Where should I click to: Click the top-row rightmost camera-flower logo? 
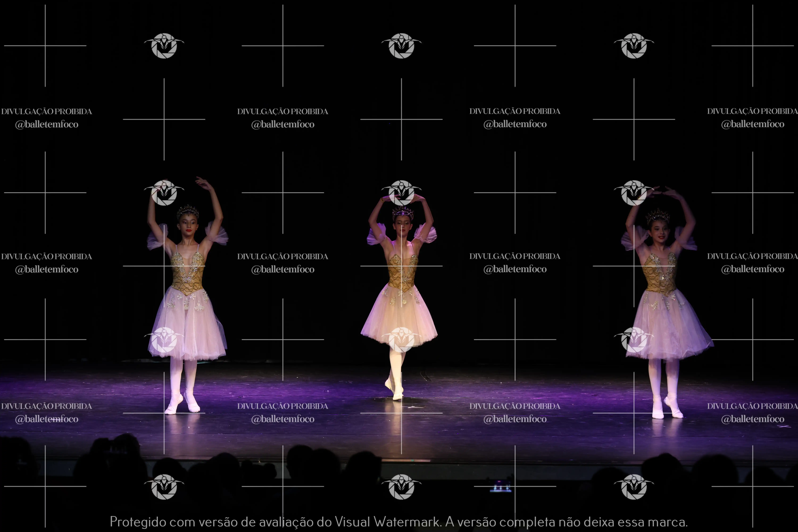(633, 46)
